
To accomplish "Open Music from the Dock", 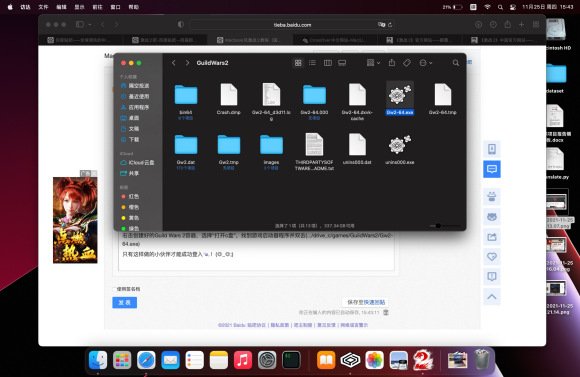I will pos(243,360).
